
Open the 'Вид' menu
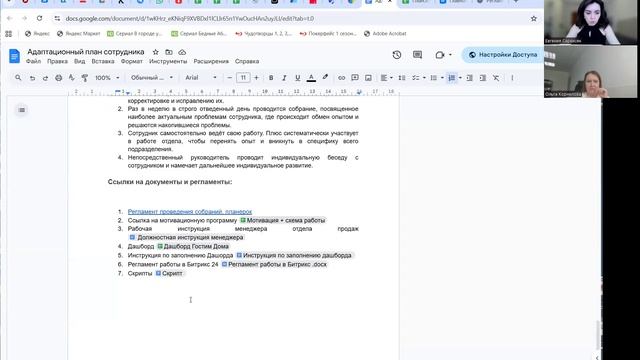(80, 61)
